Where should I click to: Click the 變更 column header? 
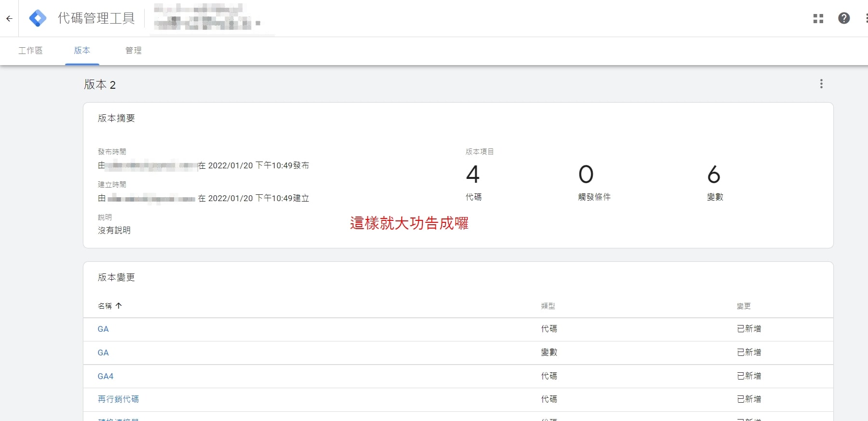click(x=744, y=306)
